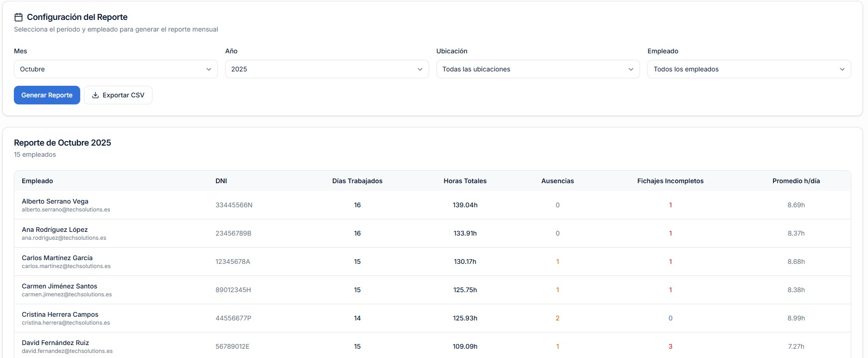
Task: Click the download icon in Exportar CSV
Action: click(x=95, y=95)
